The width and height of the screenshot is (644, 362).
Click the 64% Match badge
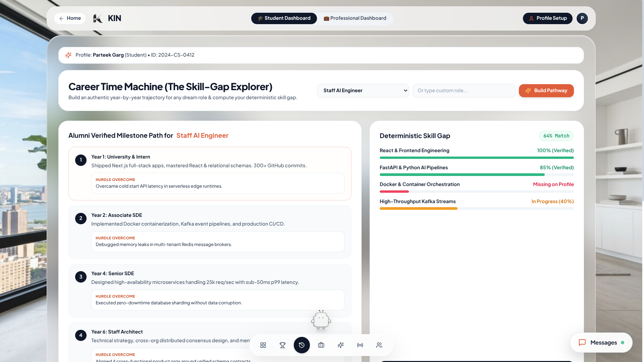tap(556, 136)
